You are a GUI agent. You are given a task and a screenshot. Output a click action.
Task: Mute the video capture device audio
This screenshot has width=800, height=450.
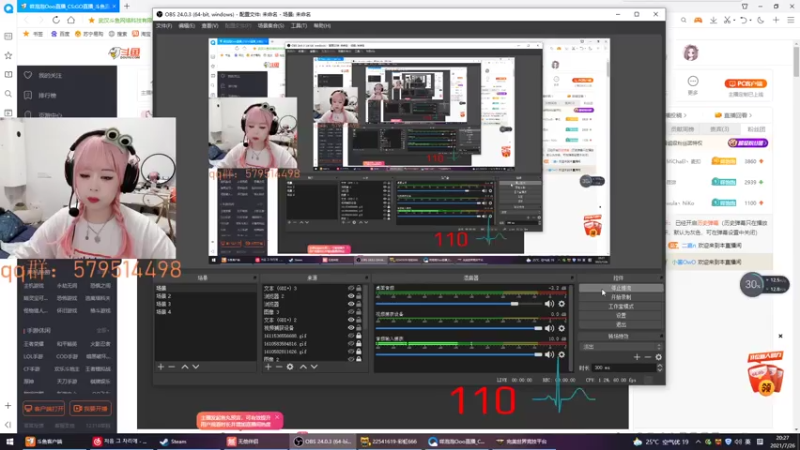pyautogui.click(x=549, y=328)
